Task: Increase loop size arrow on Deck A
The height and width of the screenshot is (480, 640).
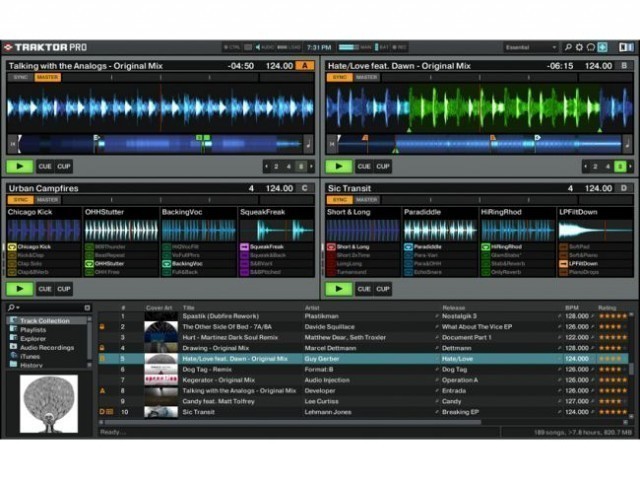Action: (x=311, y=166)
